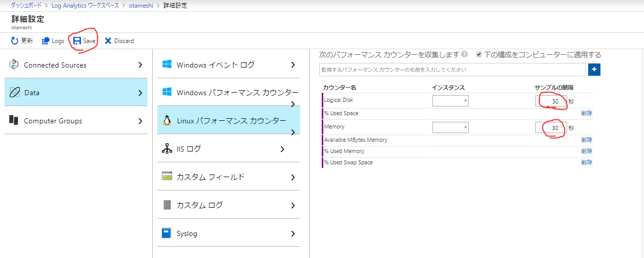
Task: Expand Computer Groups chevron
Action: point(140,121)
